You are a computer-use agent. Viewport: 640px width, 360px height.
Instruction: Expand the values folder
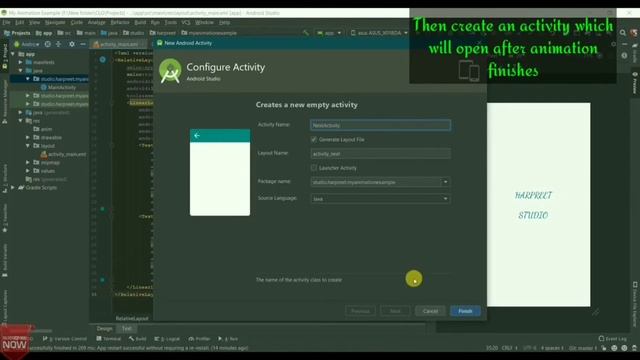coord(28,171)
